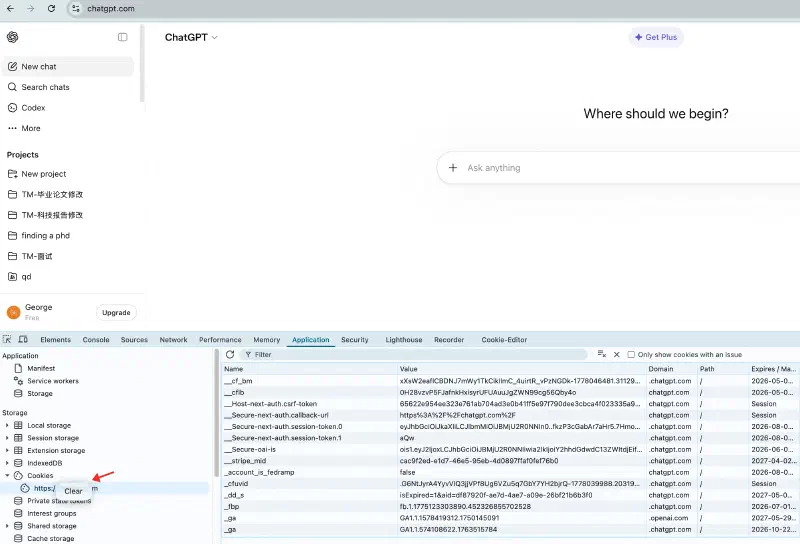Viewport: 800px width, 544px height.
Task: Switch to the Network tab
Action: point(173,340)
